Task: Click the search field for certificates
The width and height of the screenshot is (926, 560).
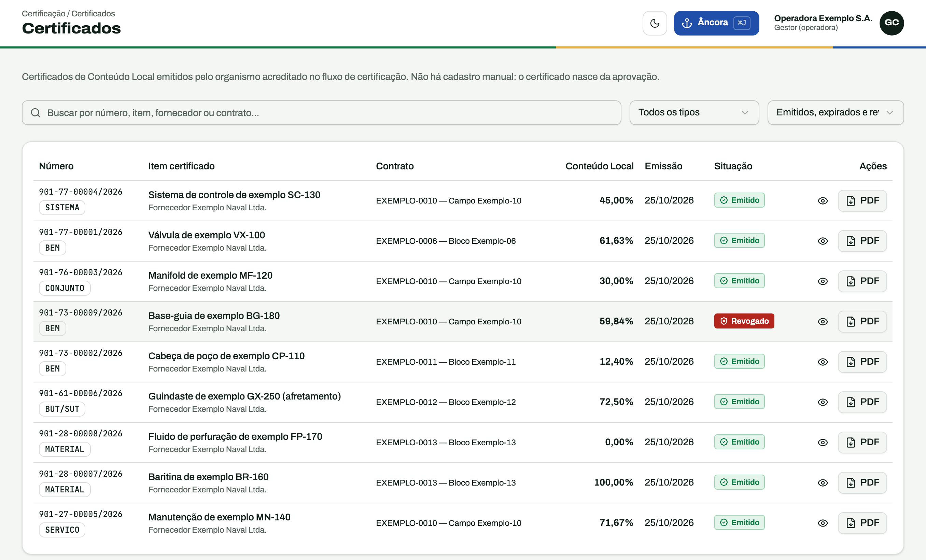Action: click(321, 112)
